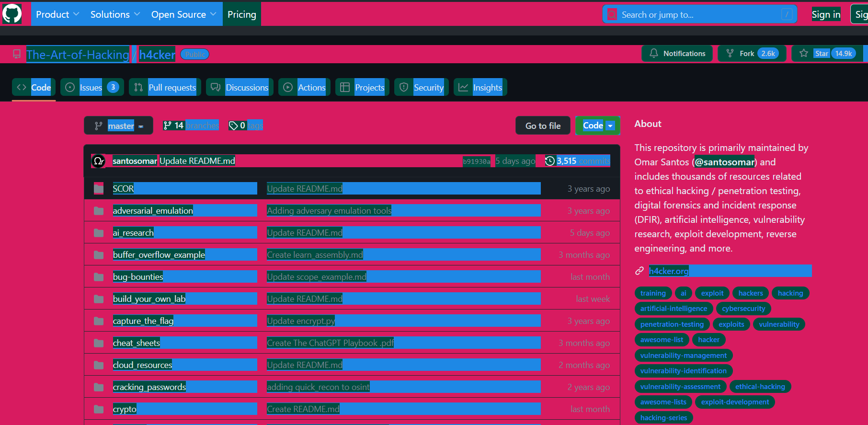Select the Code tab
This screenshot has height=425, width=868.
(x=34, y=87)
